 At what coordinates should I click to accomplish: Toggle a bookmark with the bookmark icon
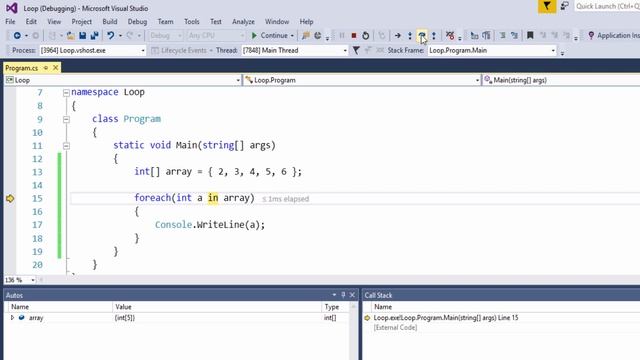point(530,36)
